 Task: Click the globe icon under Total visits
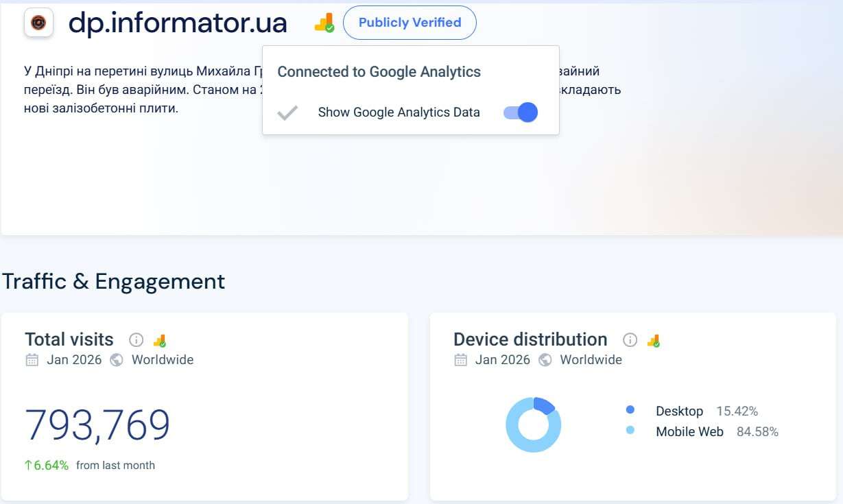click(x=117, y=360)
